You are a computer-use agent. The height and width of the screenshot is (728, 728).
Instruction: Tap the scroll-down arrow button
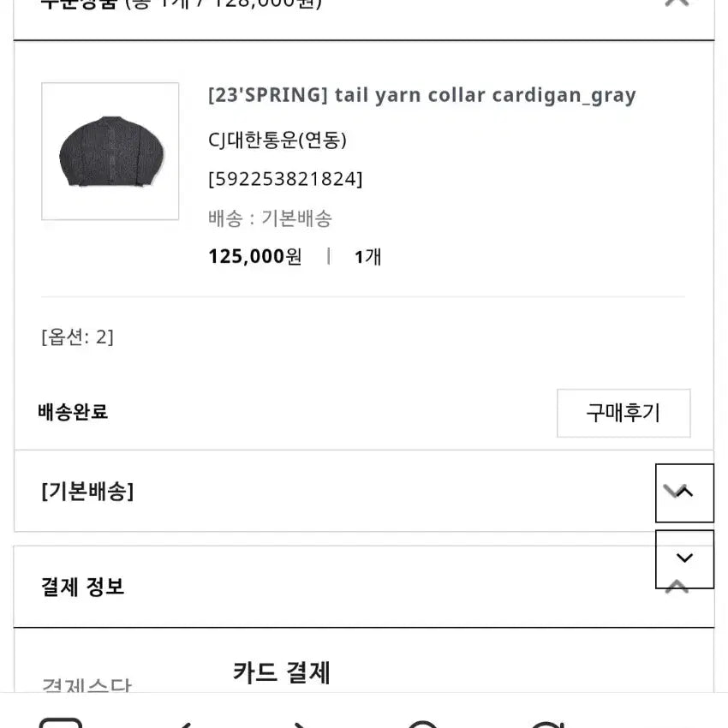coord(684,558)
